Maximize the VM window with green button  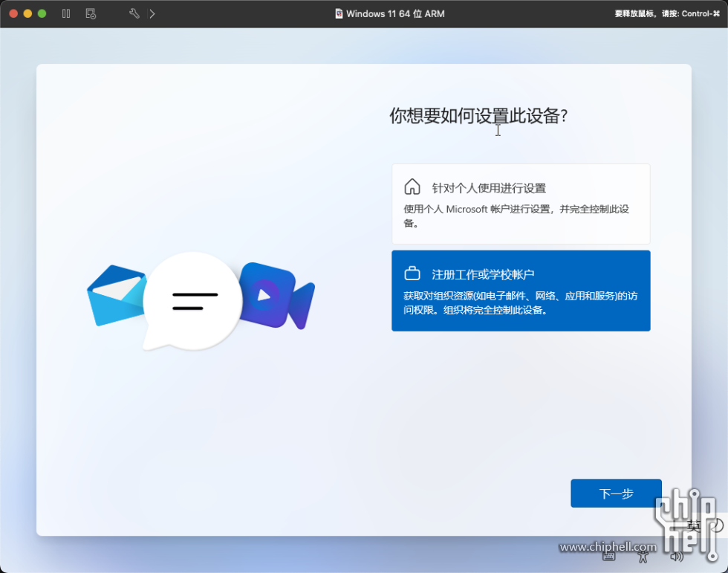(42, 13)
